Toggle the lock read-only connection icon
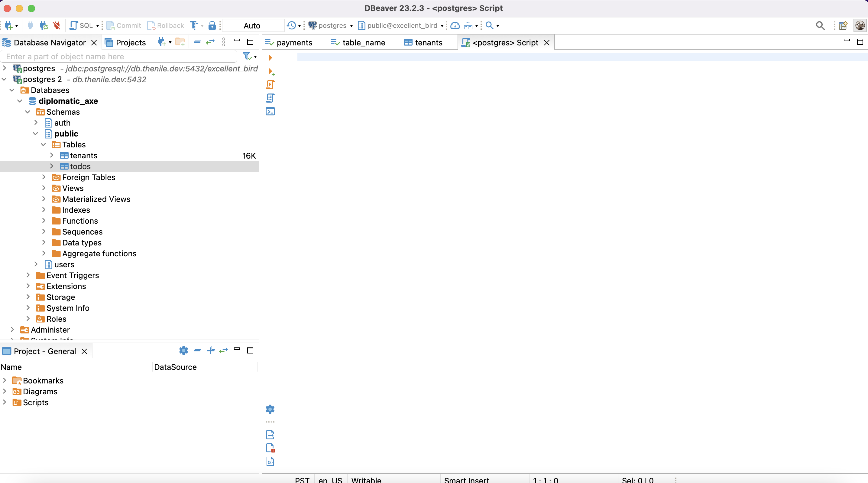Screen dimensions: 868x483 [212, 26]
